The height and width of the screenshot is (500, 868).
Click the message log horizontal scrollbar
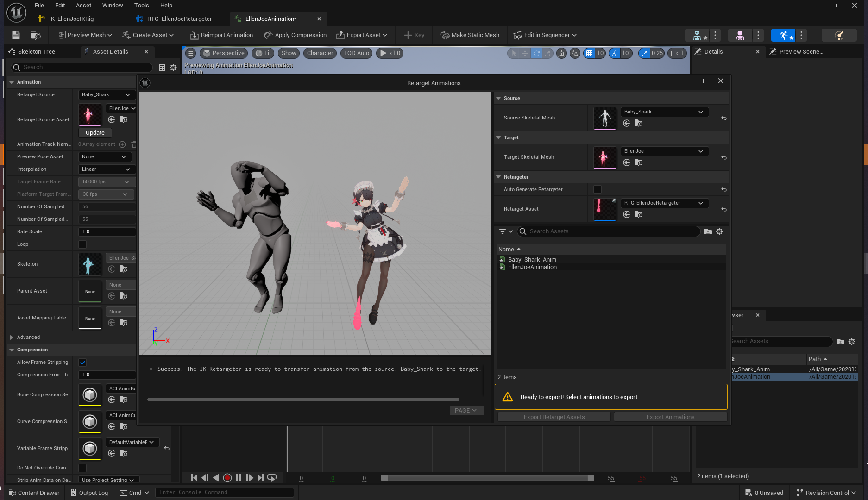pos(303,400)
